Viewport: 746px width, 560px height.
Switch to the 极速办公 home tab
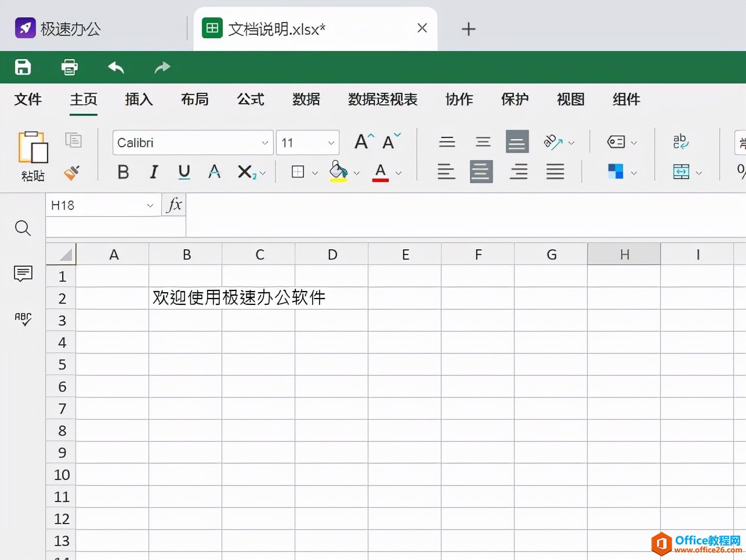58,28
